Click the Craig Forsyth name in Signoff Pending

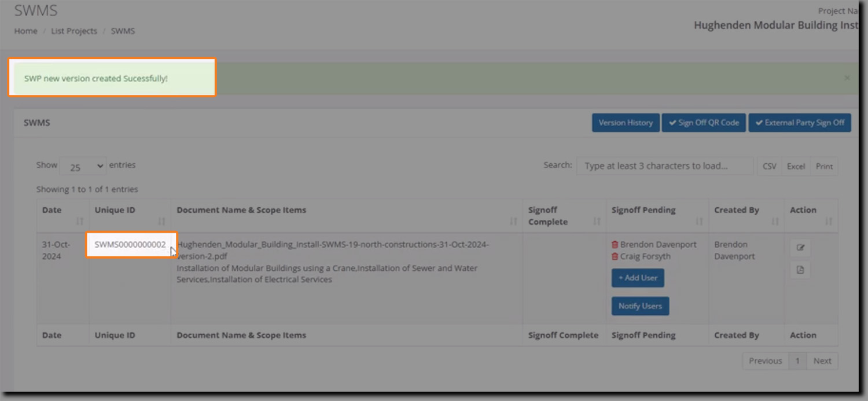[645, 257]
